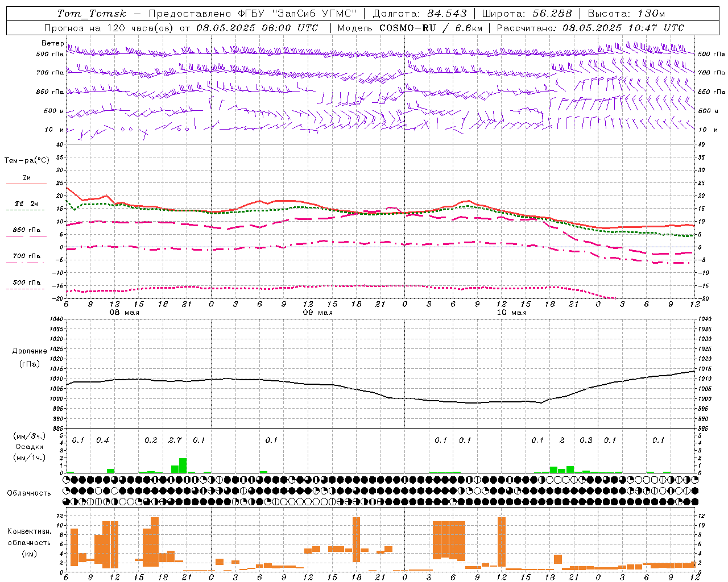This screenshot has width=728, height=582.
Task: Click the precipitation value 0.3
Action: 586,440
